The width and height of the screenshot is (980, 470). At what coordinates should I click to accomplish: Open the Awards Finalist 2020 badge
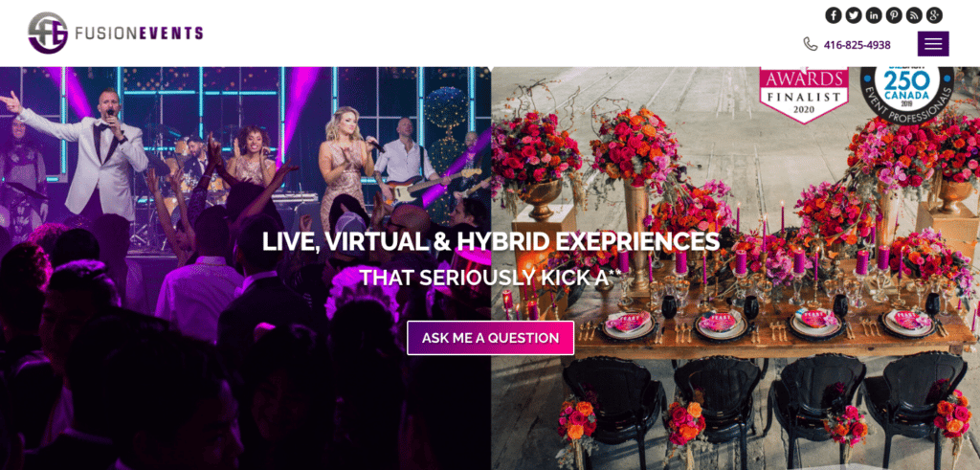(804, 95)
